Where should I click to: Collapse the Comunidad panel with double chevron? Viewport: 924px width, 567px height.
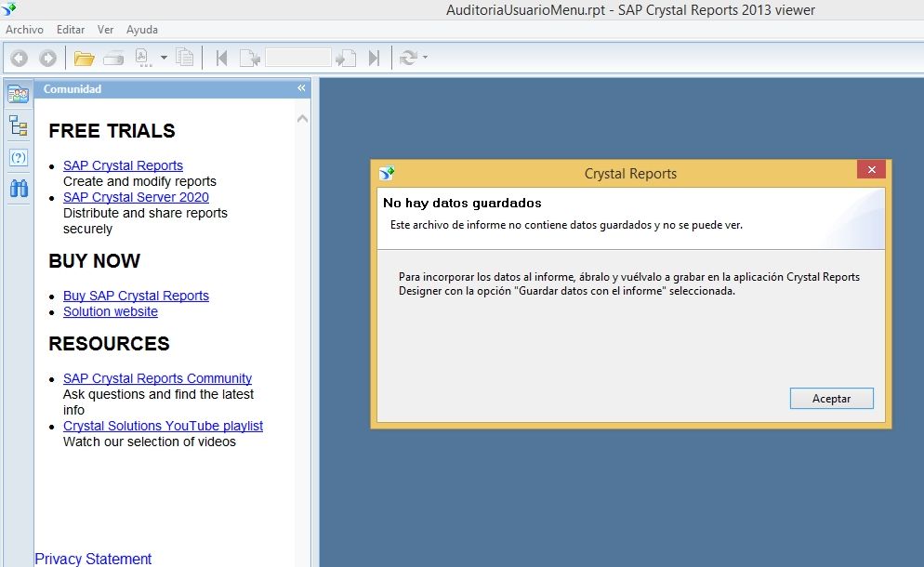[x=301, y=88]
